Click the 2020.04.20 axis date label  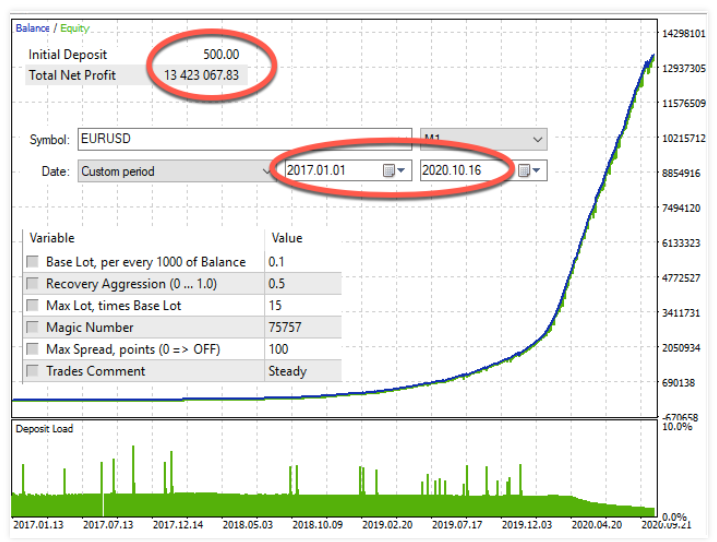click(x=596, y=525)
